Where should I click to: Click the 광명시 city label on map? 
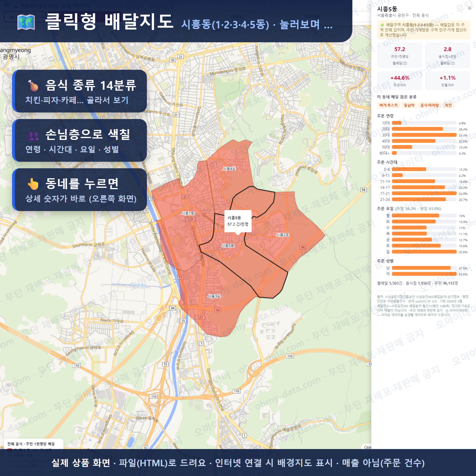pos(11,57)
